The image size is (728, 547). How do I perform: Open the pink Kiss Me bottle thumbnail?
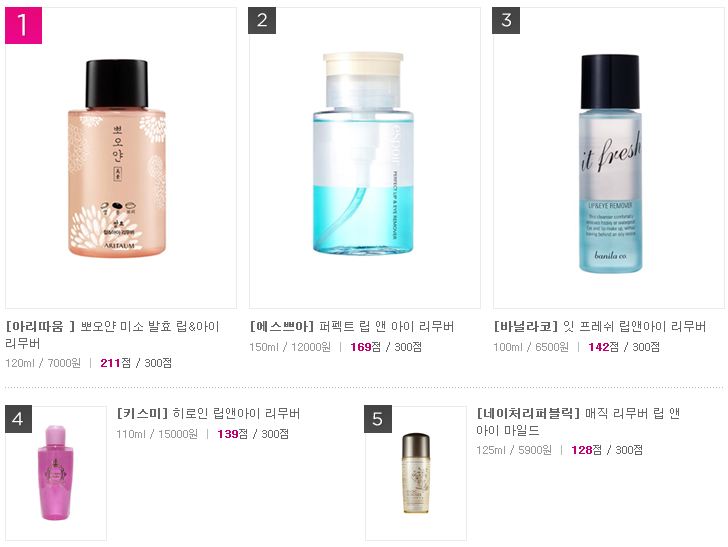pos(56,473)
